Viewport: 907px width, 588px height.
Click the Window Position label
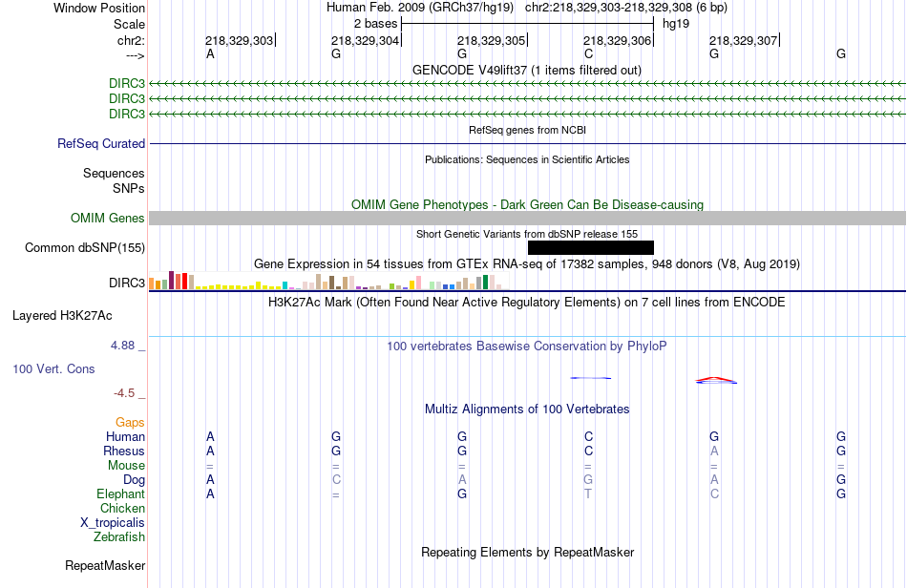coord(99,8)
